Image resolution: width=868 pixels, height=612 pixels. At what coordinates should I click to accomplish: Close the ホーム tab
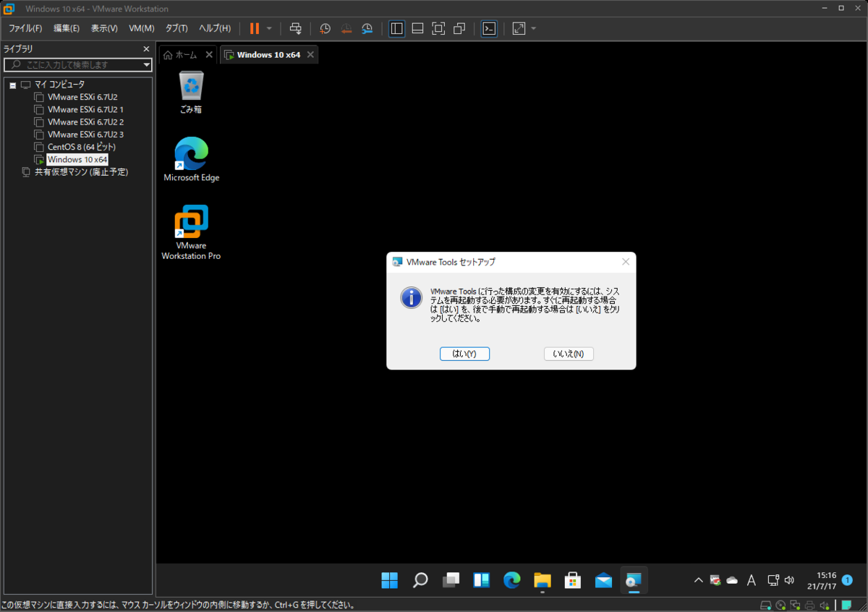click(x=209, y=54)
